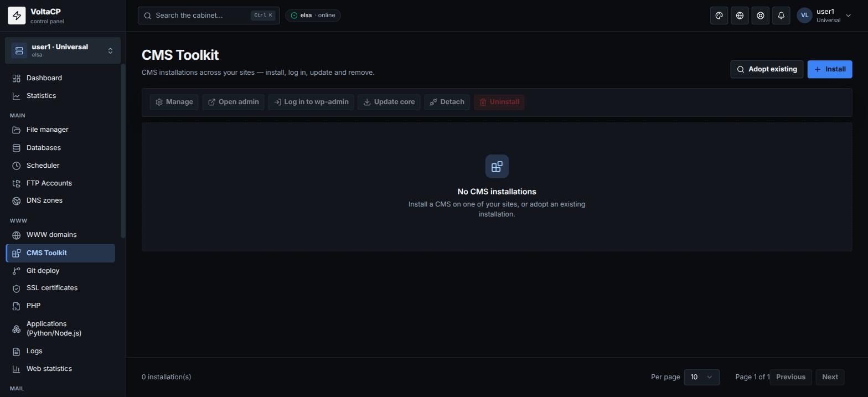Open FTP Accounts in the sidebar
This screenshot has height=397, width=868.
(60, 183)
